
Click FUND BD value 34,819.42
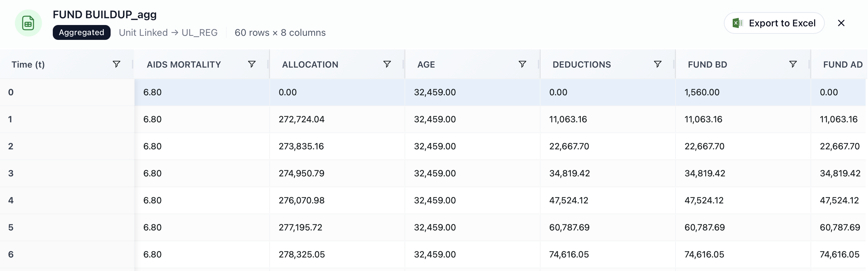coord(705,173)
